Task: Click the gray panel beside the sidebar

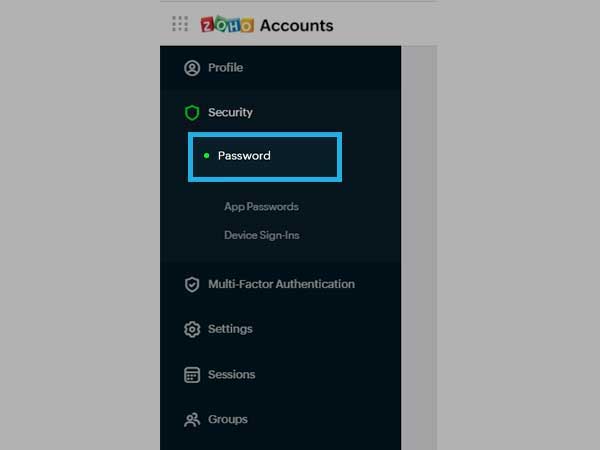Action: point(419,248)
